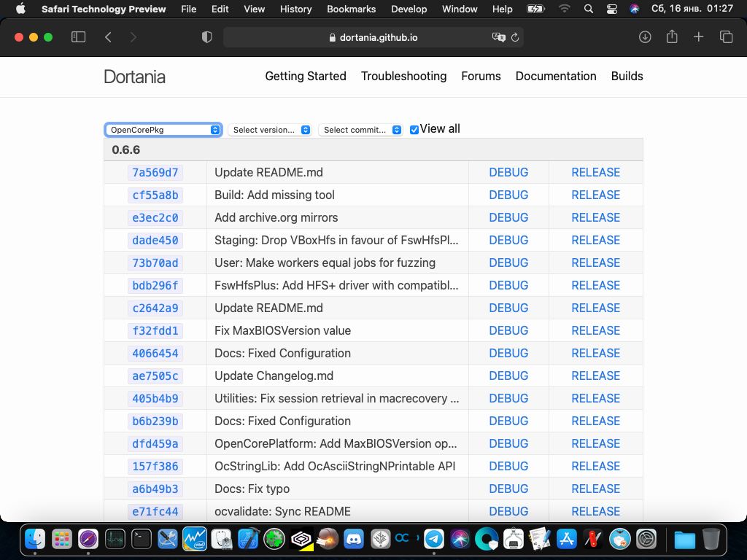
Task: Uncheck the View all checkbox
Action: [414, 130]
